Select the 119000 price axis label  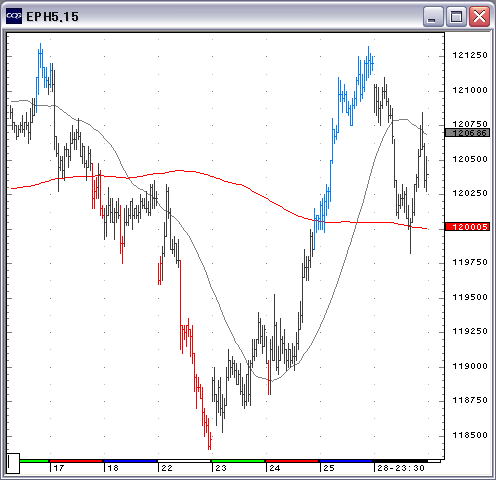click(470, 366)
